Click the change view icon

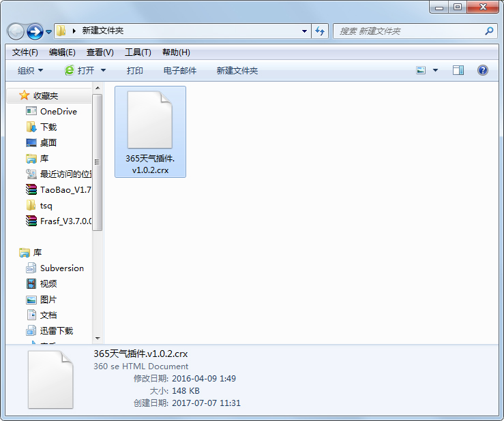coord(421,70)
